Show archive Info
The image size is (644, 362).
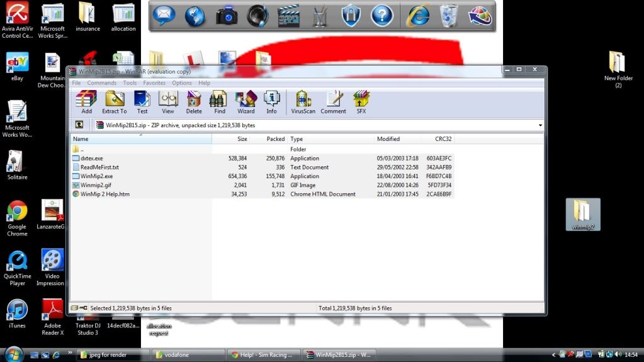pos(271,101)
